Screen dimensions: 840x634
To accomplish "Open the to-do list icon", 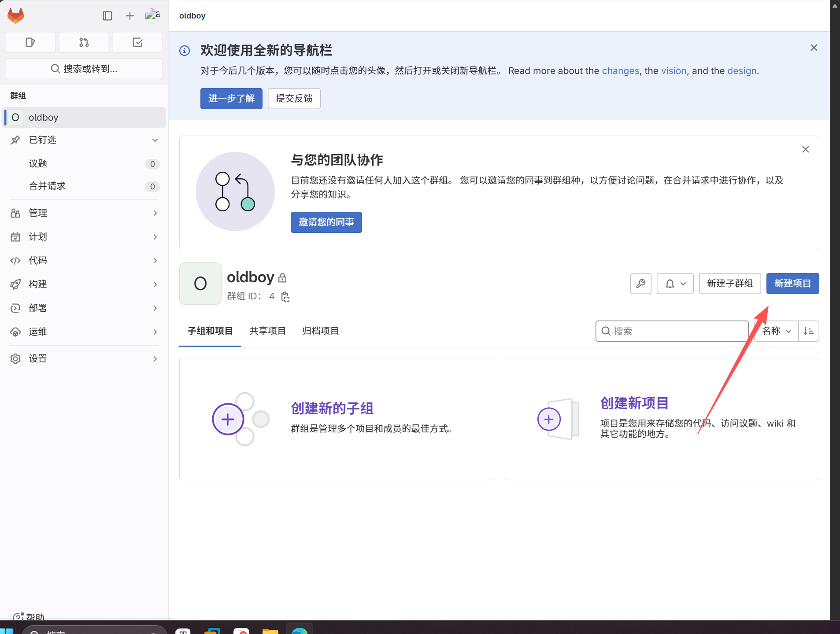I will [x=137, y=42].
